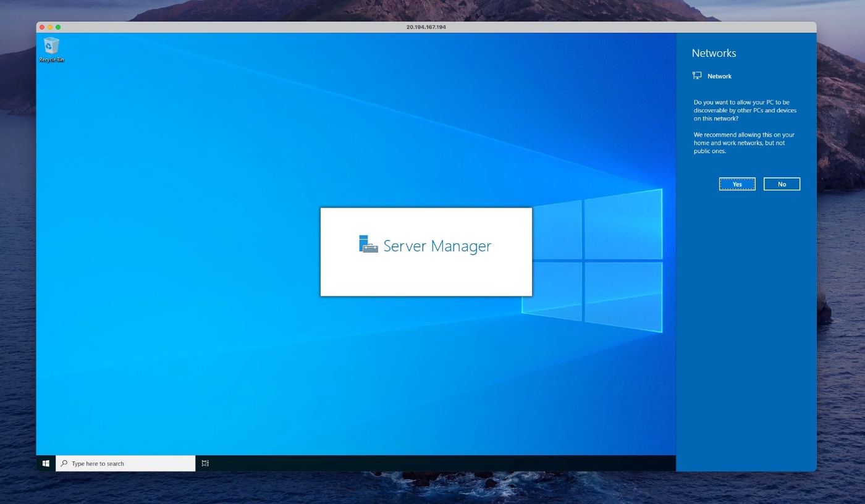Click the 'Networks' panel heading

714,53
